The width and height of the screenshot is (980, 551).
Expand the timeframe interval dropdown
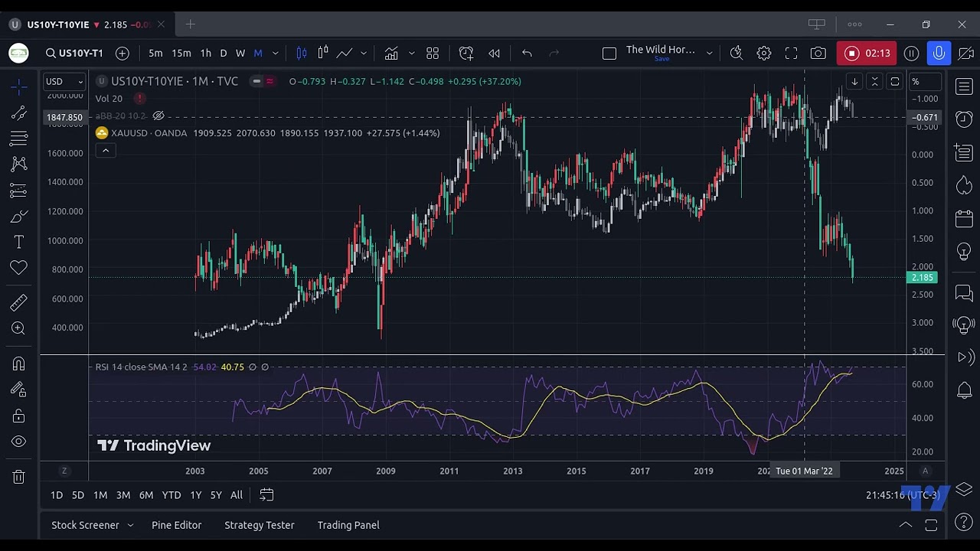276,53
